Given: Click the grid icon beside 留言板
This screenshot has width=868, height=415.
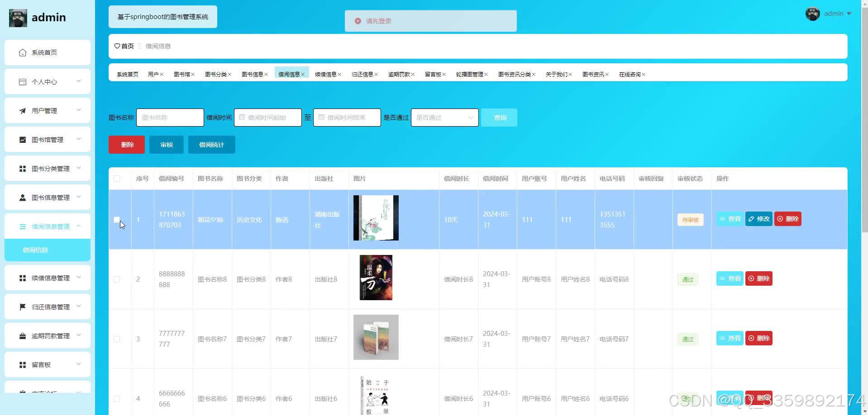Looking at the screenshot, I should (23, 365).
